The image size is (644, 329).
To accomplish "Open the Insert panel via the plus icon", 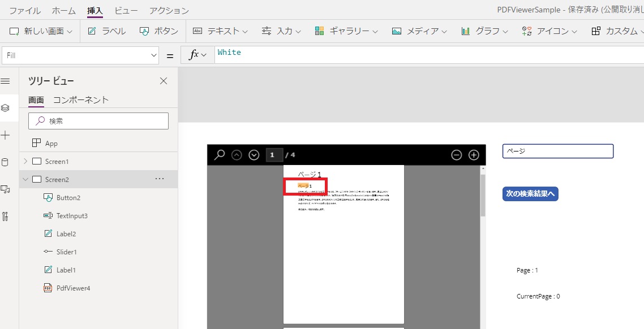I will pyautogui.click(x=6, y=135).
